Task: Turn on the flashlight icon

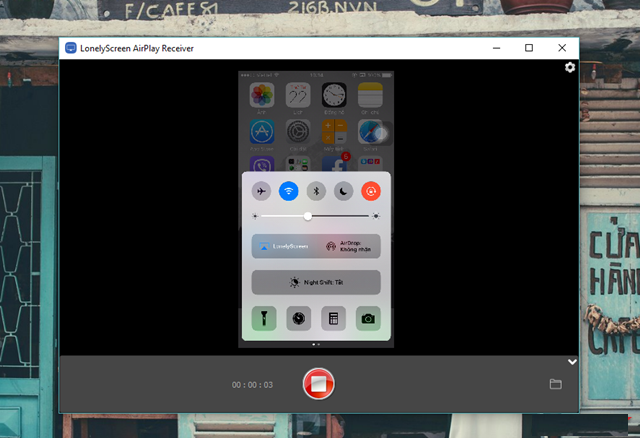Action: [x=264, y=318]
